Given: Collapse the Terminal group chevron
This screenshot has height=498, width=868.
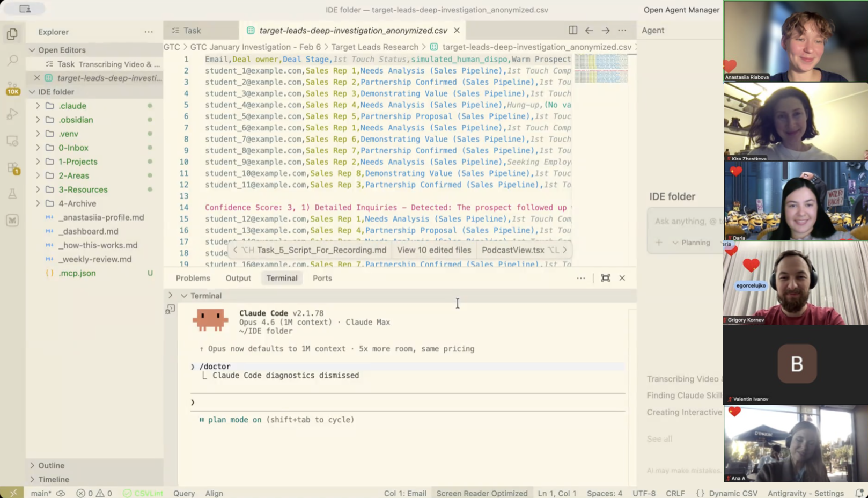Looking at the screenshot, I should point(184,296).
